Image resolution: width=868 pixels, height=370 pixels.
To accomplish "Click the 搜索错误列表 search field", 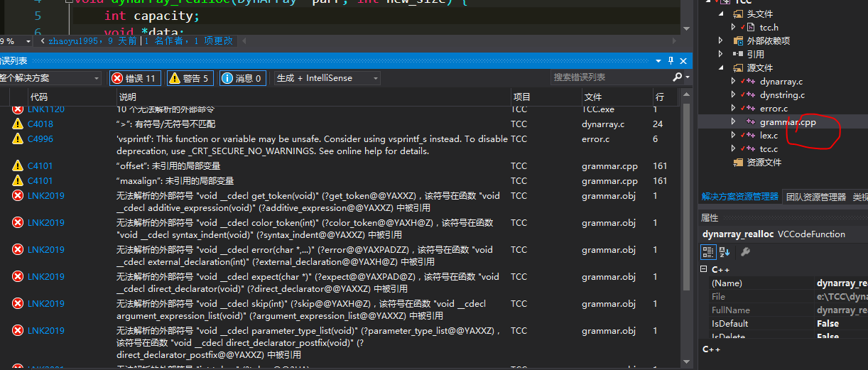I will (611, 77).
